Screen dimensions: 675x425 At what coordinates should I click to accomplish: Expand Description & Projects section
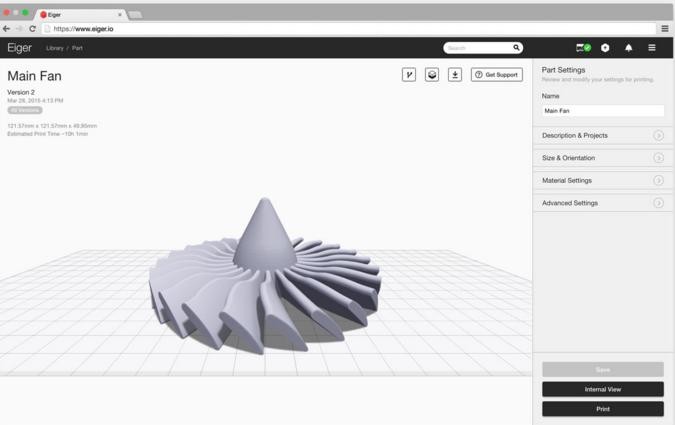click(x=601, y=135)
